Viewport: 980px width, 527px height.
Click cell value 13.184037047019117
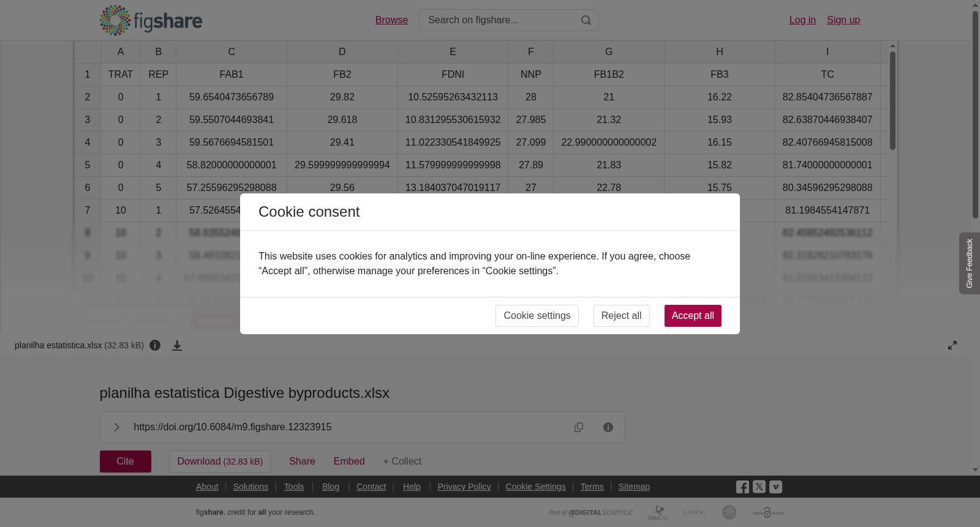(x=453, y=188)
